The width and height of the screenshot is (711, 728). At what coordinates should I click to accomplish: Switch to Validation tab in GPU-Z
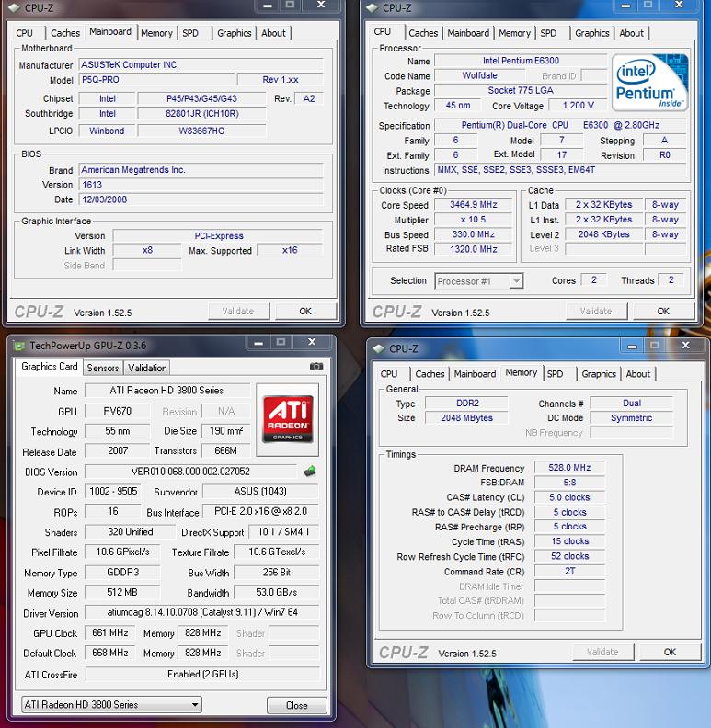coord(147,368)
